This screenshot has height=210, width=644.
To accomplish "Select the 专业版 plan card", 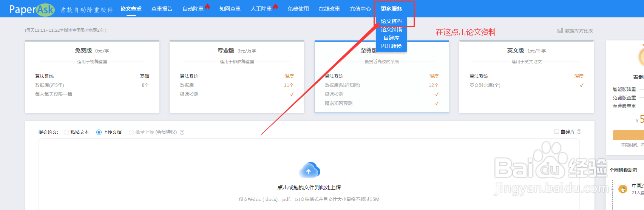I will (237, 77).
